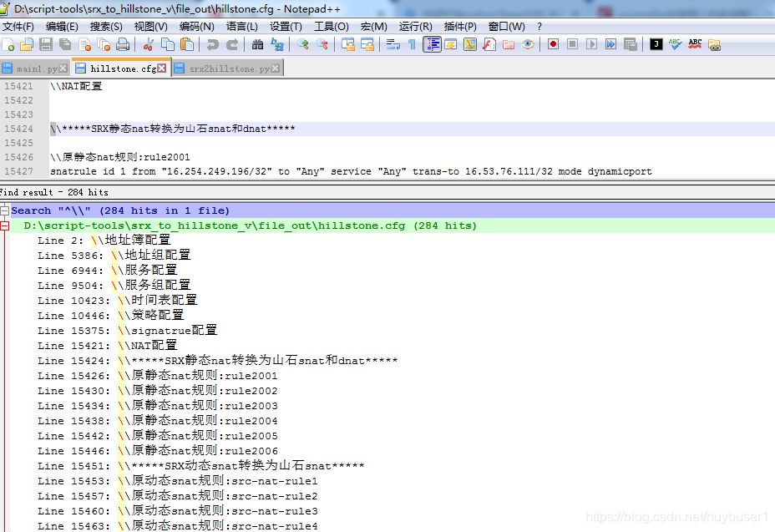Save the recorded macro toolbar icon
This screenshot has width=775, height=532.
(631, 44)
